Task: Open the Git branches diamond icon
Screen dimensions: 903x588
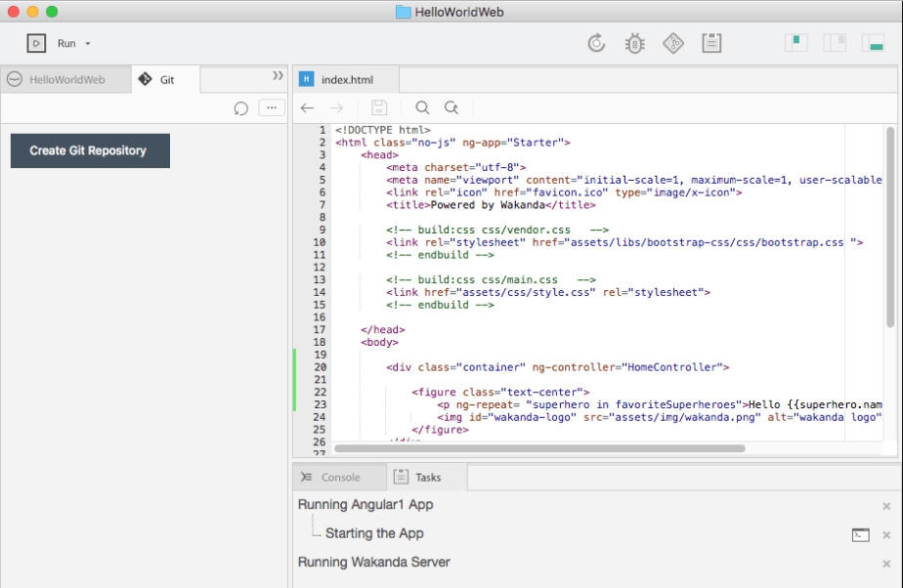Action: pos(672,42)
